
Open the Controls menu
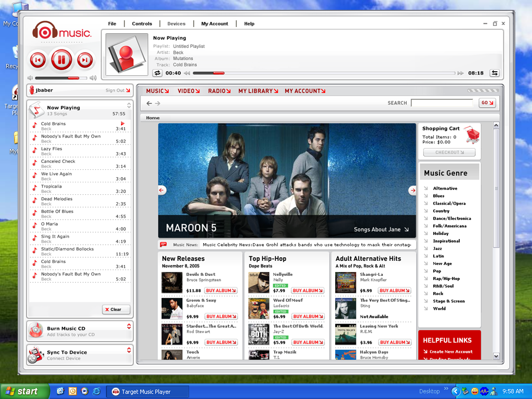[x=142, y=24]
